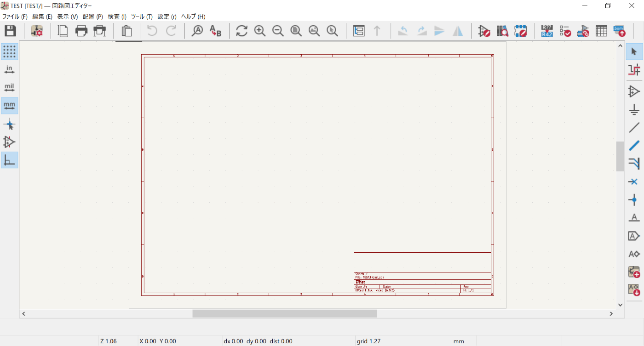This screenshot has width=644, height=346.
Task: Open page settings sheet icon
Action: 63,31
